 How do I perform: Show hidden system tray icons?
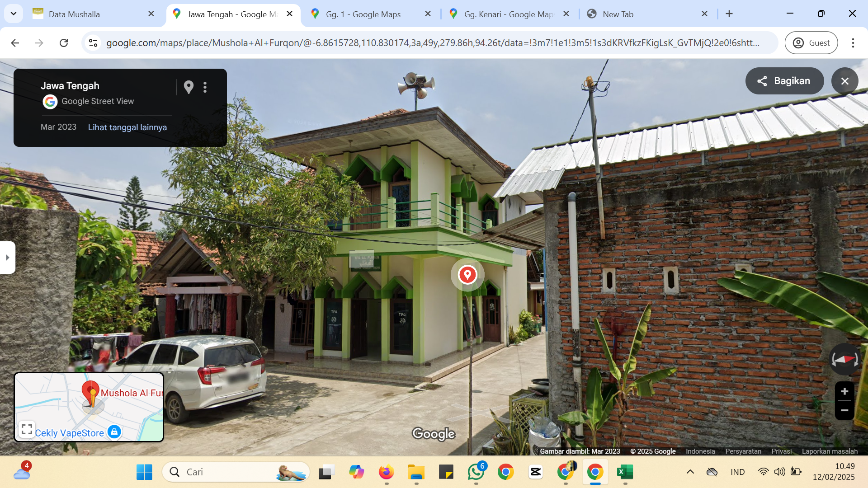(690, 472)
